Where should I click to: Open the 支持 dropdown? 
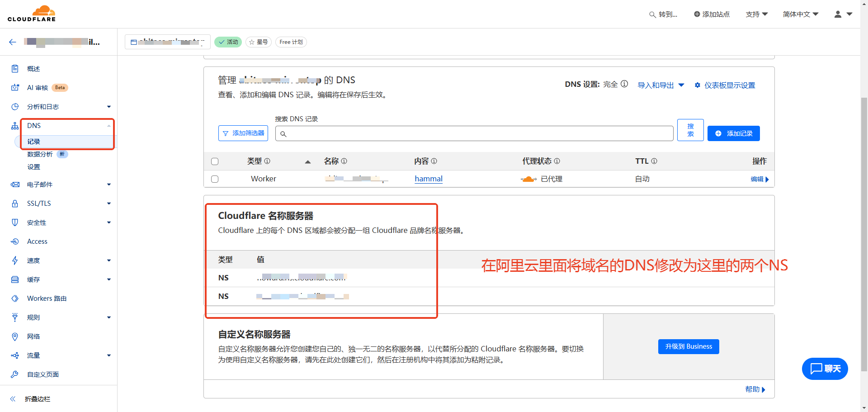[757, 14]
